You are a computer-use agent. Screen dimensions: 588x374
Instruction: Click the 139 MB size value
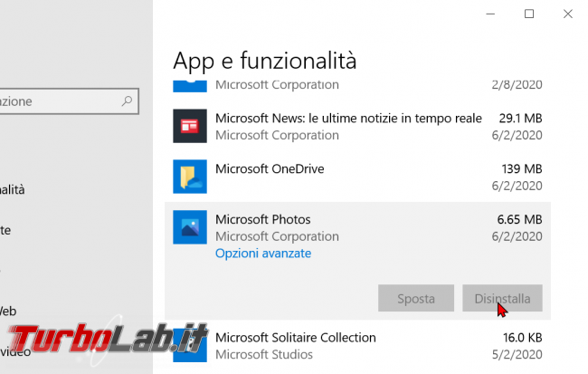pyautogui.click(x=522, y=169)
